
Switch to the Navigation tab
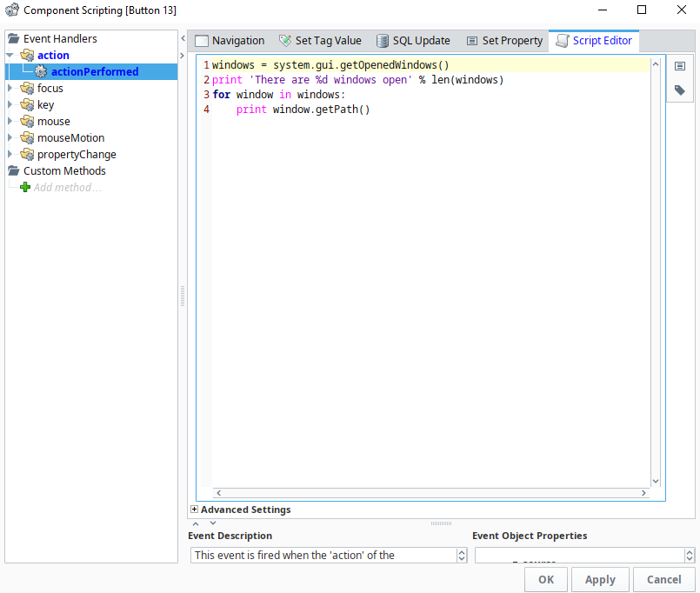(x=230, y=41)
